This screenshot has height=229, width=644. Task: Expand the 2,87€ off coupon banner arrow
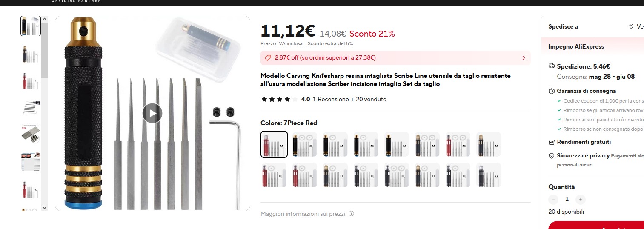pos(524,58)
